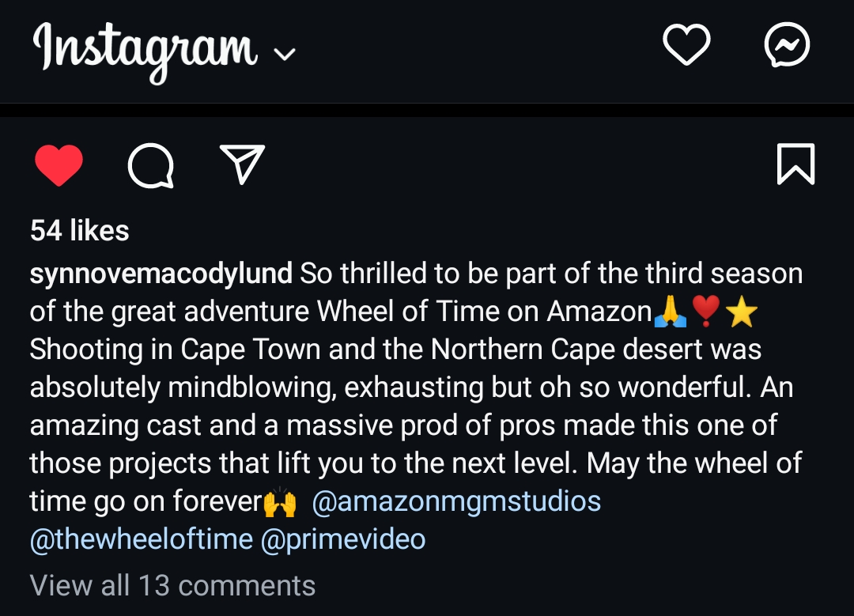Save the post with bookmark icon
This screenshot has height=616, width=854.
coord(795,164)
